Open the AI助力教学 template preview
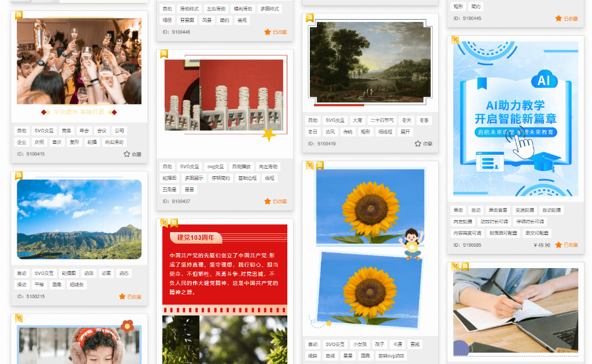592x364 pixels. point(515,118)
